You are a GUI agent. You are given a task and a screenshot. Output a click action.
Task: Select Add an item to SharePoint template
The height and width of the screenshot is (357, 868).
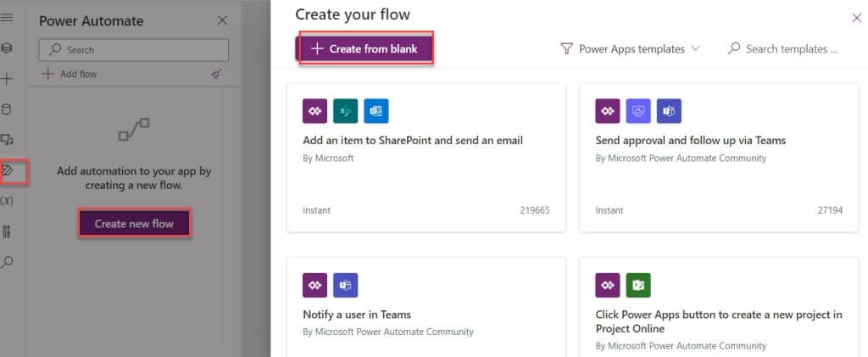click(426, 158)
